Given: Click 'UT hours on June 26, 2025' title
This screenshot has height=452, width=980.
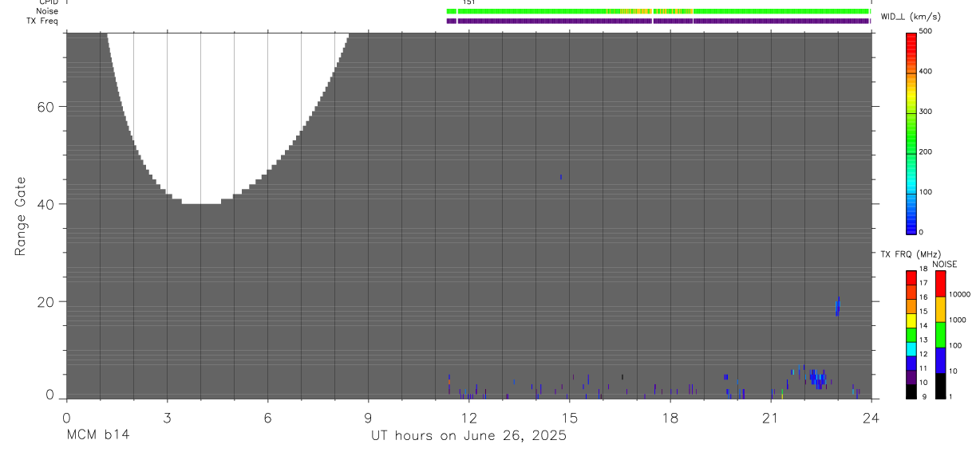Looking at the screenshot, I should [468, 435].
